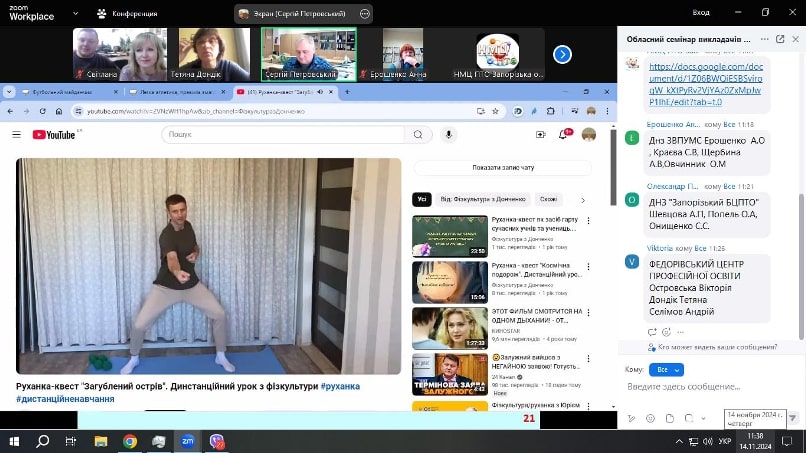
Task: Click the YouTube create video icon
Action: (x=541, y=134)
